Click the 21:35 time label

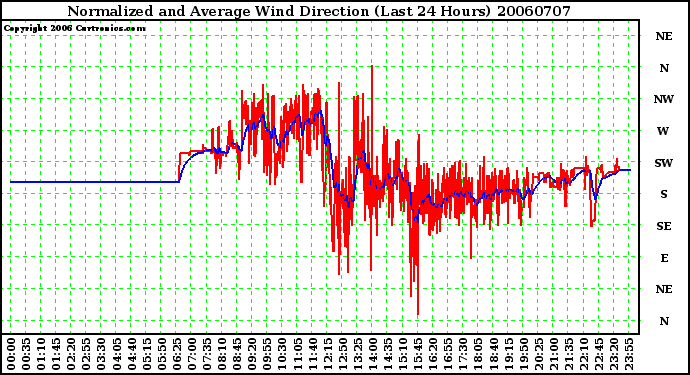568,354
